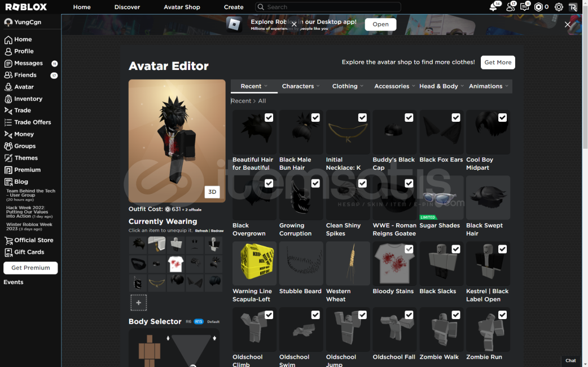Click the Redraw link
Image resolution: width=588 pixels, height=367 pixels.
(x=217, y=231)
